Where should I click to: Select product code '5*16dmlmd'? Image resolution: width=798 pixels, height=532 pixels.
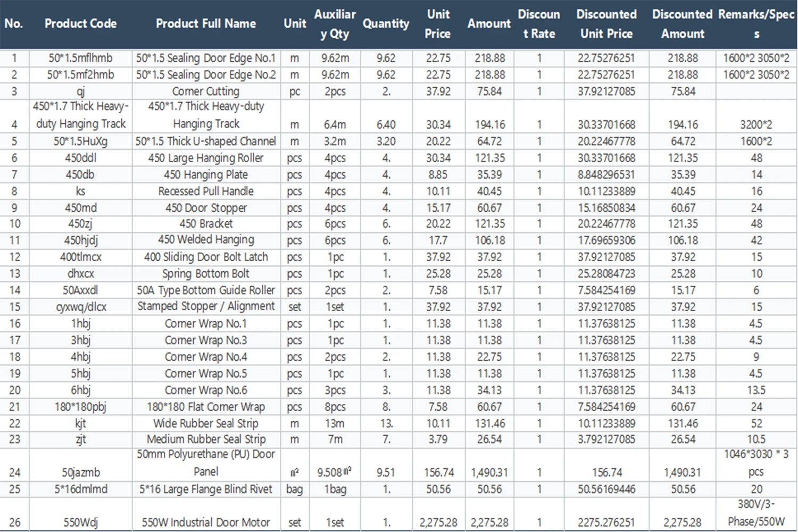80,489
